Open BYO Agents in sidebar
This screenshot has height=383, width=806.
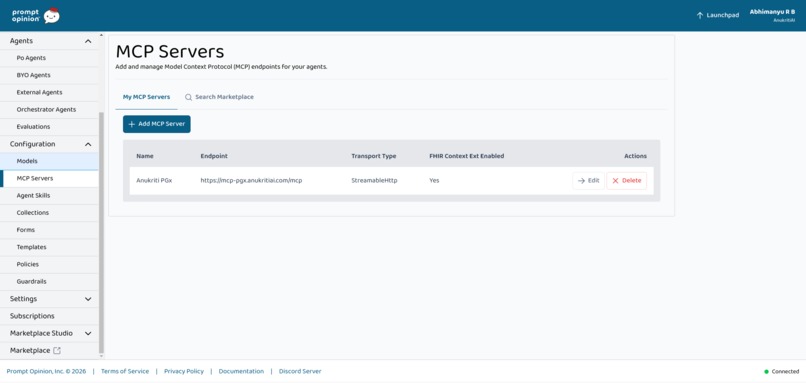pyautogui.click(x=49, y=75)
